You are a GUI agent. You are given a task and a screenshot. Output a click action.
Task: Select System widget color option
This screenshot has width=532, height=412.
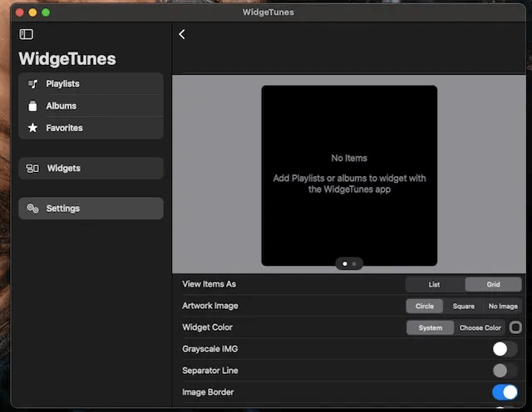(431, 327)
